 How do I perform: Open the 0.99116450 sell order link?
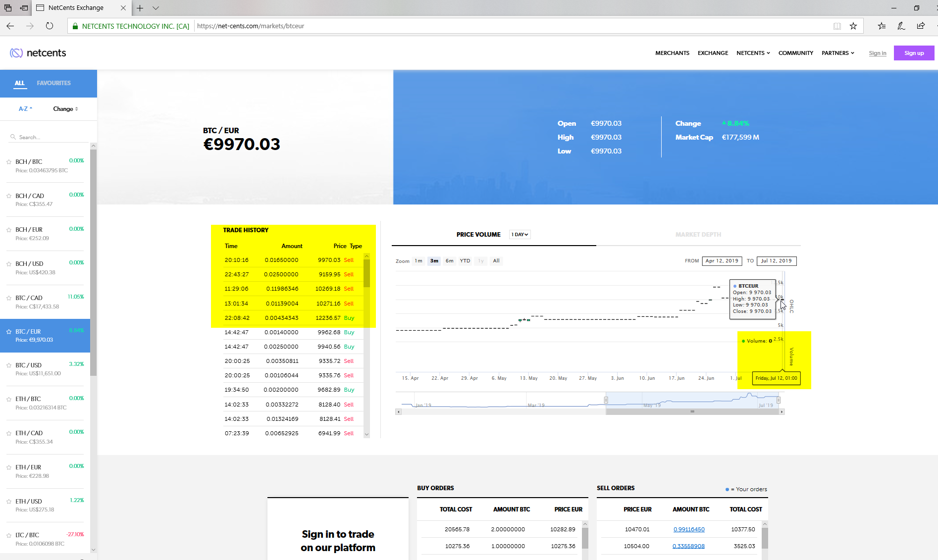coord(689,529)
